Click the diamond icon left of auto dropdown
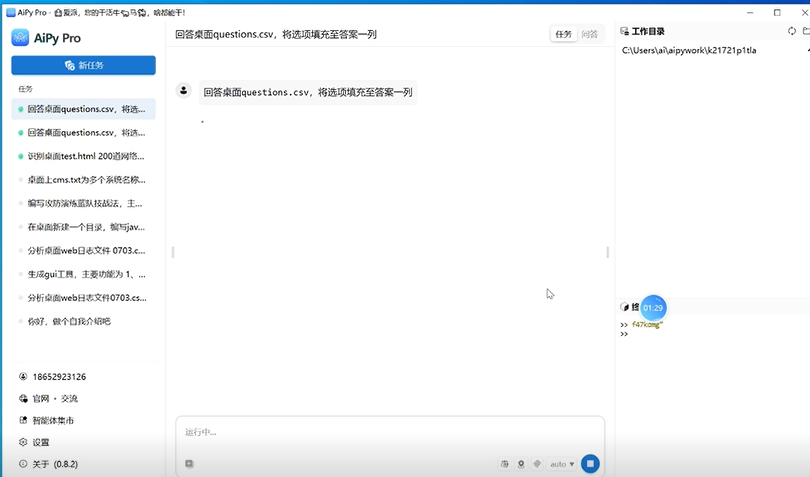Viewport: 810px width, 477px height. pyautogui.click(x=537, y=464)
